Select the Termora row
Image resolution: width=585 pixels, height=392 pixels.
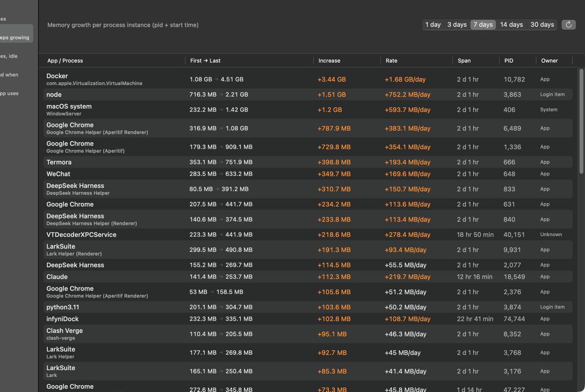308,162
